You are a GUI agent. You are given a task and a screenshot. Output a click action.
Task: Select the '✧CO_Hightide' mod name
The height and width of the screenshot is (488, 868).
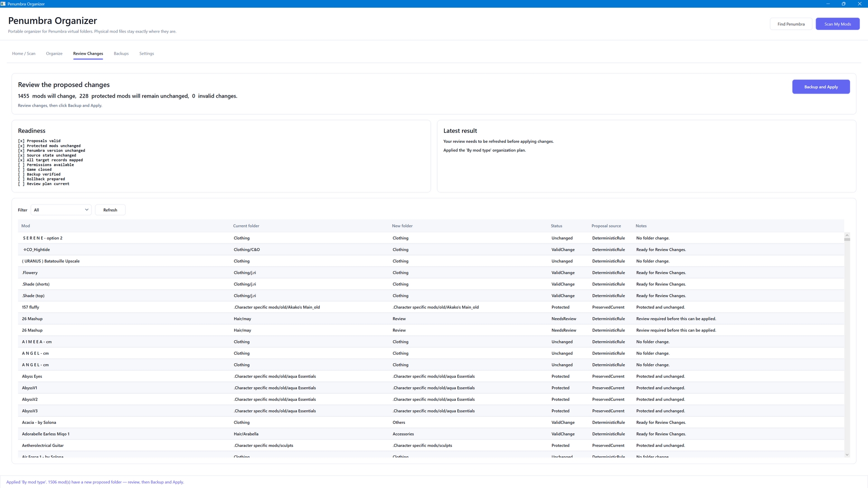(x=36, y=249)
